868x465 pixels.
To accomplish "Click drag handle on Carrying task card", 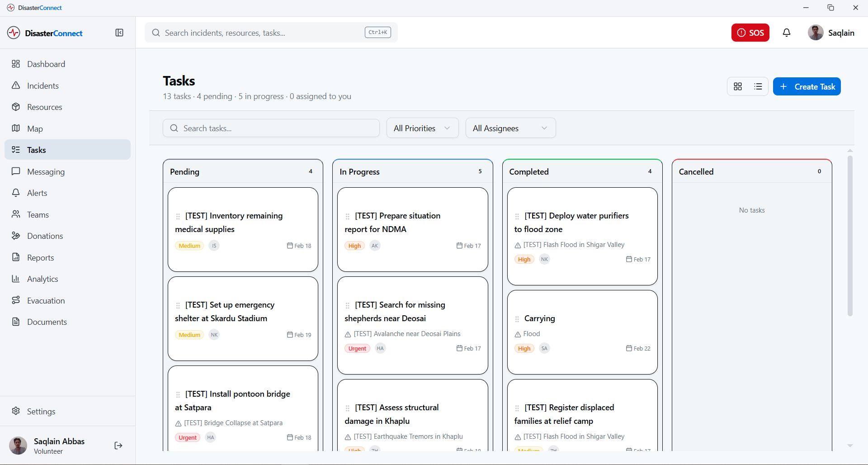I will 517,319.
